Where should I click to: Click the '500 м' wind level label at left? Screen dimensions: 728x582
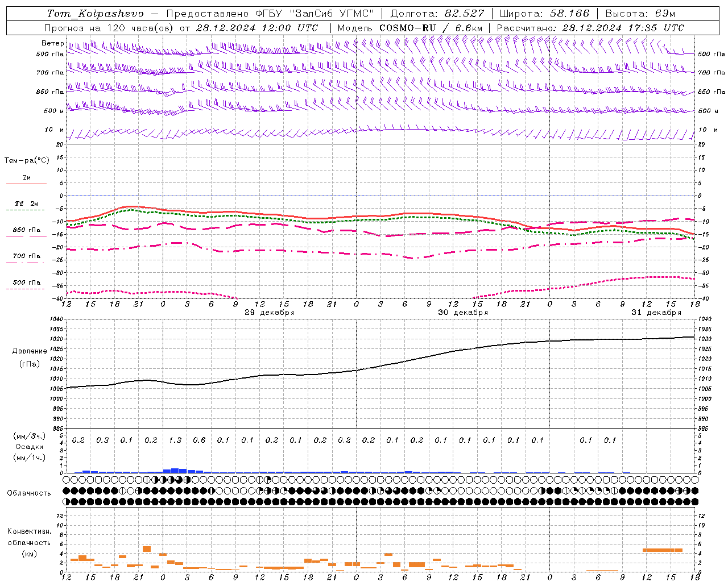[54, 111]
